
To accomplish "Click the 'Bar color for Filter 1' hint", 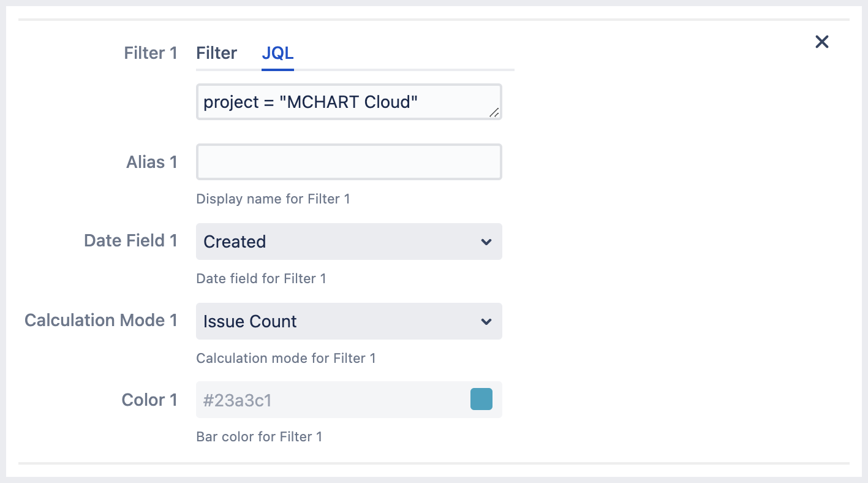I will pyautogui.click(x=259, y=437).
